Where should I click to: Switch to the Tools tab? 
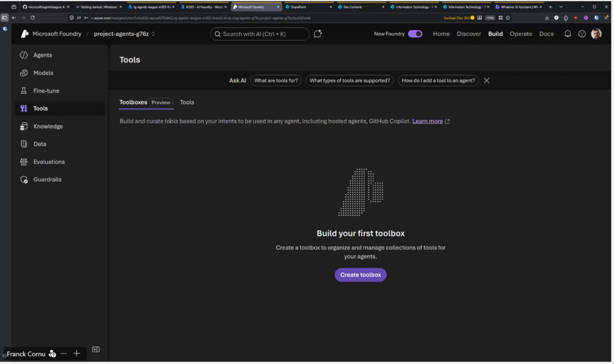(x=187, y=103)
